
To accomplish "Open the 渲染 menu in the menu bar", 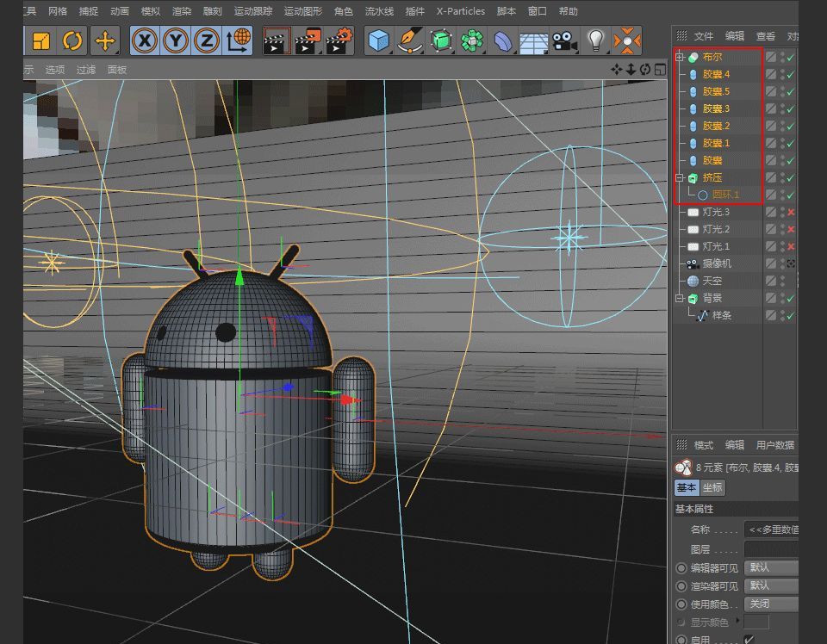I will click(182, 11).
